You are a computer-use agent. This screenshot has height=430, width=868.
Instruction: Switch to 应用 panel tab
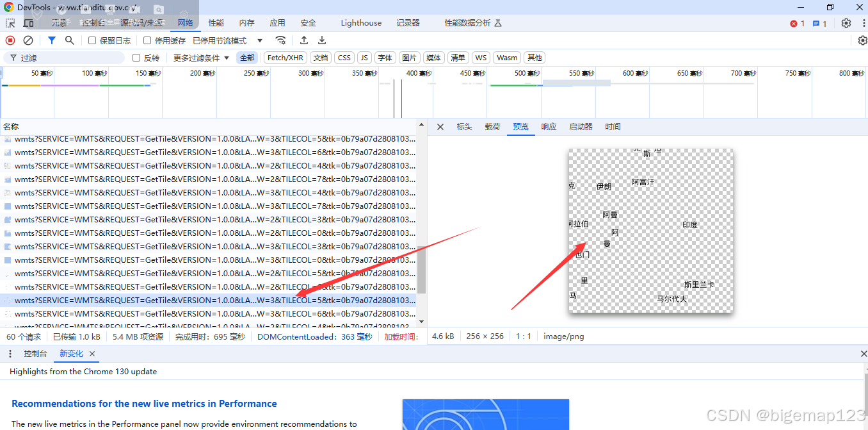tap(278, 23)
